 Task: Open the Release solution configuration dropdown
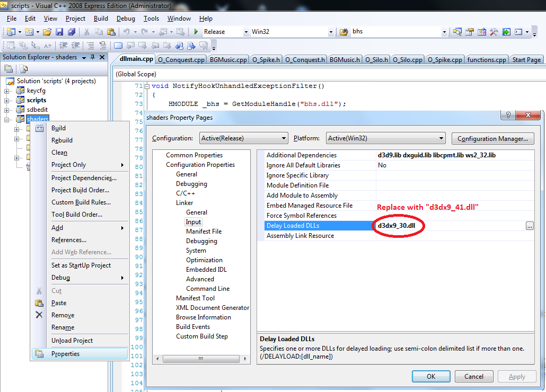[x=246, y=32]
